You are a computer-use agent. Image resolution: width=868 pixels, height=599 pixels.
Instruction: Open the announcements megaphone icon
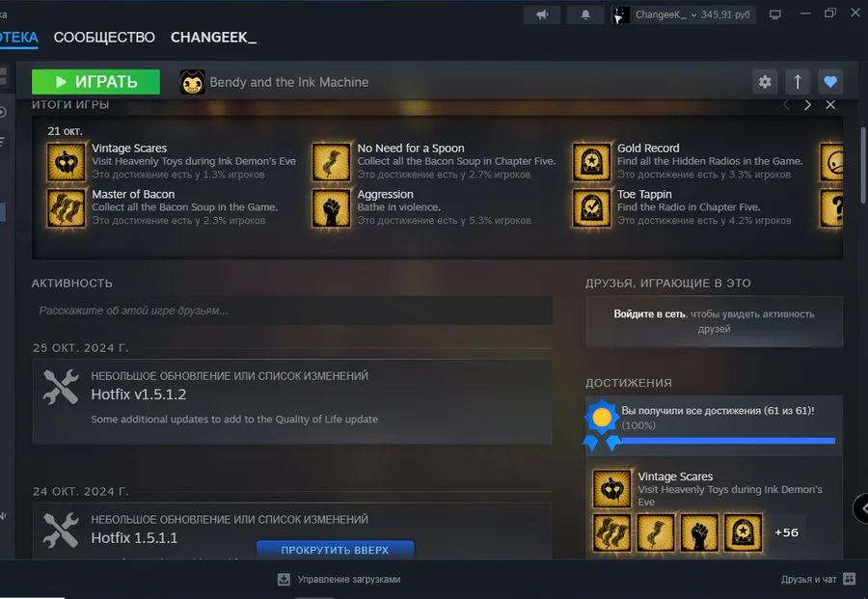coord(542,14)
